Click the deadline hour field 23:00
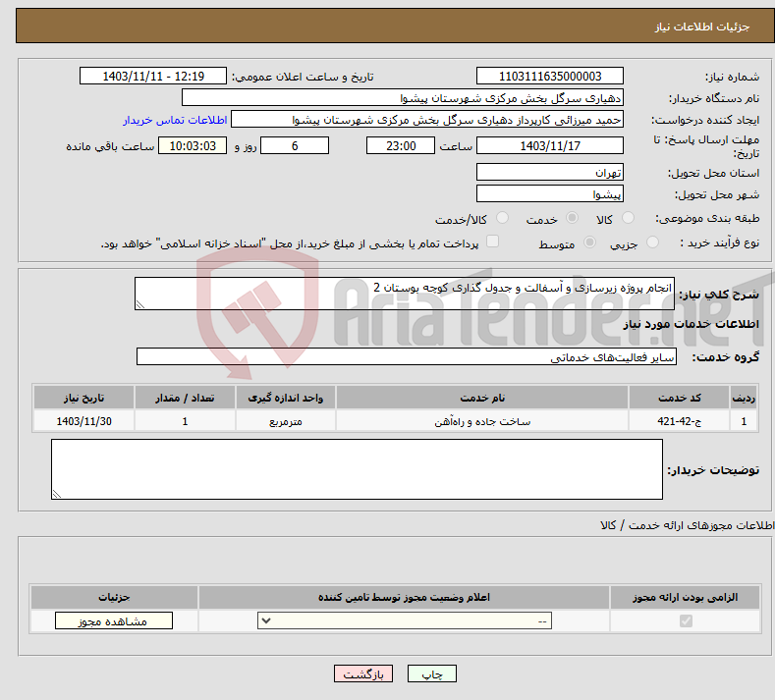This screenshot has height=700, width=775. coord(401,145)
